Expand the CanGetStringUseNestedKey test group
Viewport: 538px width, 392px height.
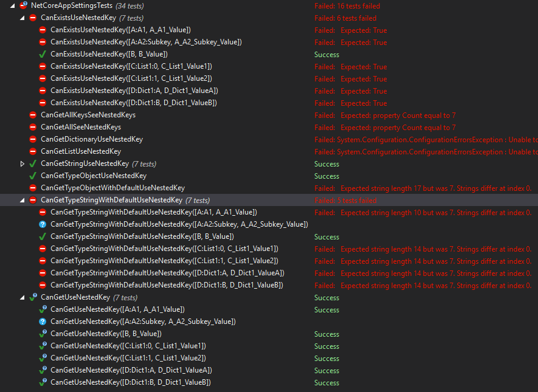point(22,163)
